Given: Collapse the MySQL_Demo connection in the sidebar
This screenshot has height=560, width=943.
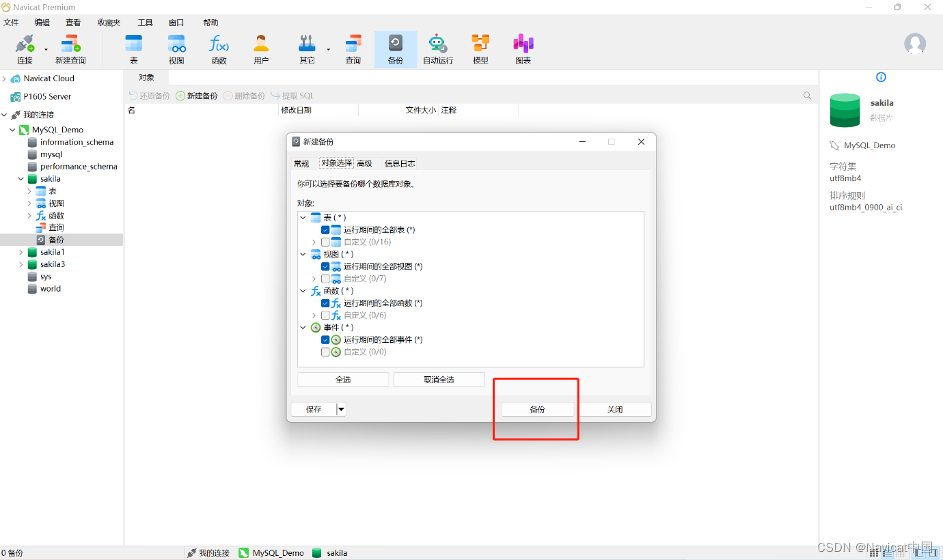Looking at the screenshot, I should click(12, 130).
